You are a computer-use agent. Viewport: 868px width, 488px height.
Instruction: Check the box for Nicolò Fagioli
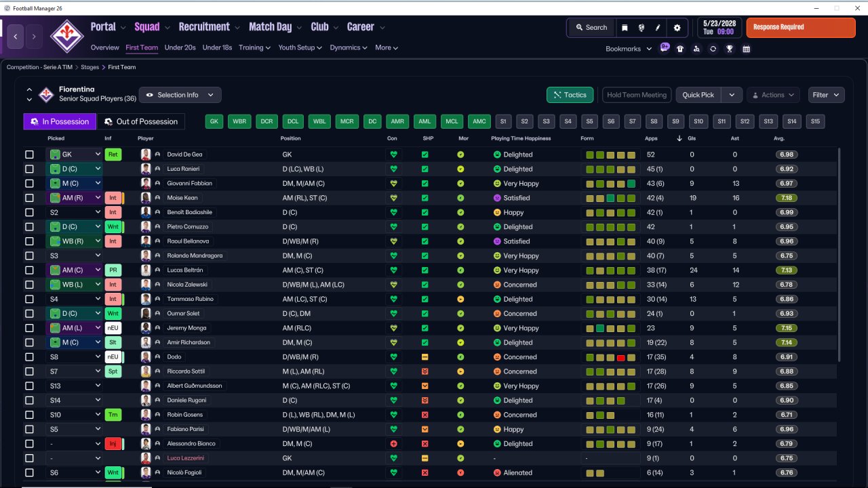tap(29, 472)
